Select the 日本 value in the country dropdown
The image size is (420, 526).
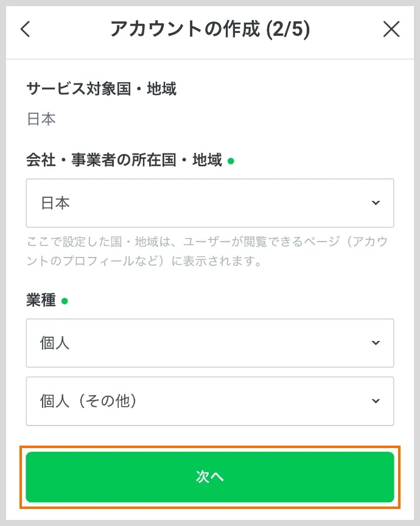56,203
